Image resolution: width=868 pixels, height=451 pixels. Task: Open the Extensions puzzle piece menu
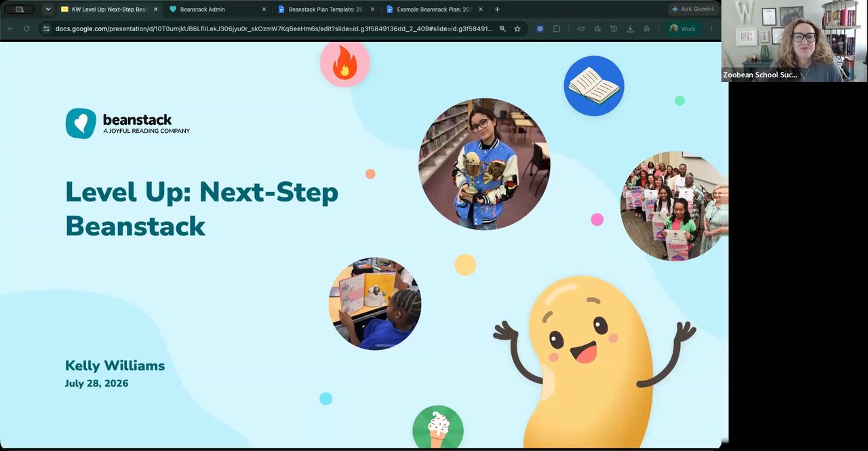(x=557, y=29)
